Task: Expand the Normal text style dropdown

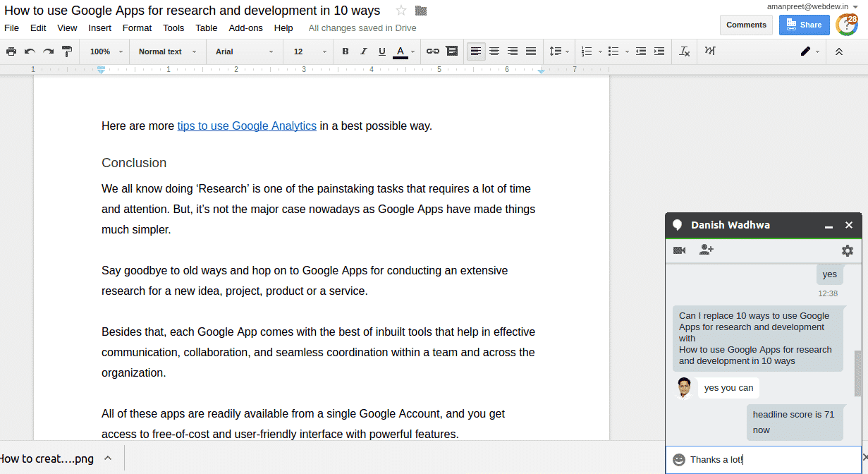Action: point(166,51)
